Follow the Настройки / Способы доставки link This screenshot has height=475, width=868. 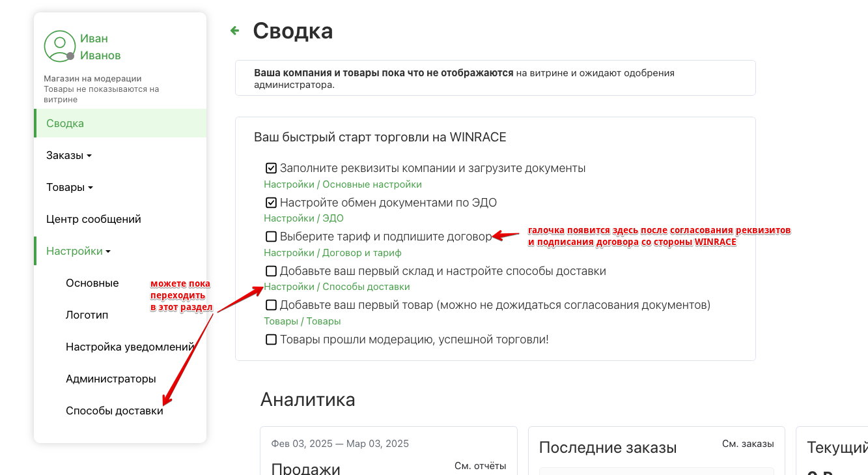[x=337, y=287]
